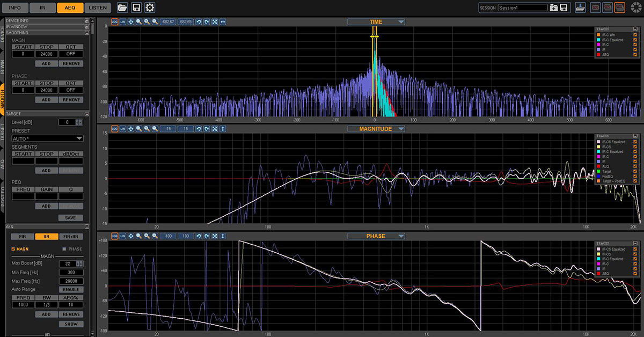The width and height of the screenshot is (644, 337).
Task: Click the settings gear icon in top toolbar
Action: (150, 8)
